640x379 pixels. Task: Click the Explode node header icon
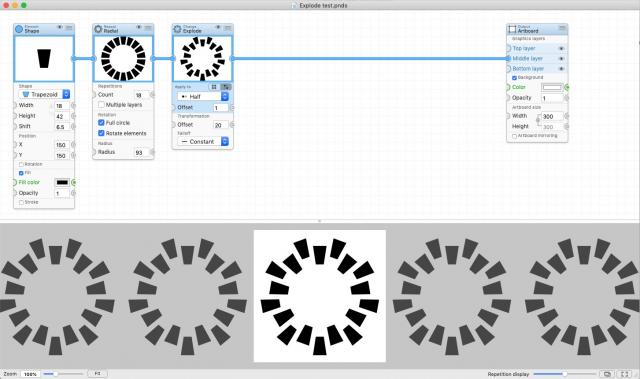click(177, 29)
